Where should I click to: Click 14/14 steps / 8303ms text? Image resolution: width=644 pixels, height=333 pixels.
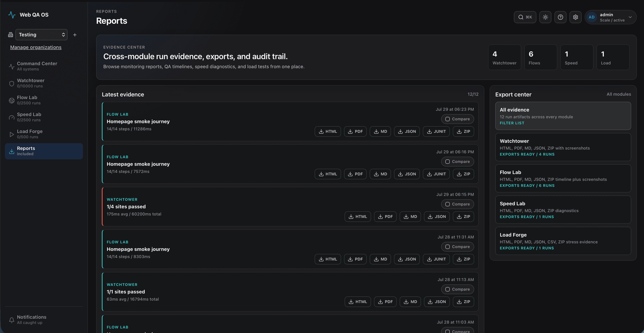click(x=129, y=257)
